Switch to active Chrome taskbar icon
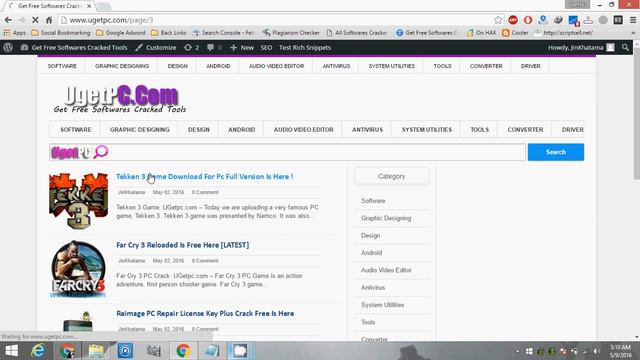640x360 pixels. point(183,351)
